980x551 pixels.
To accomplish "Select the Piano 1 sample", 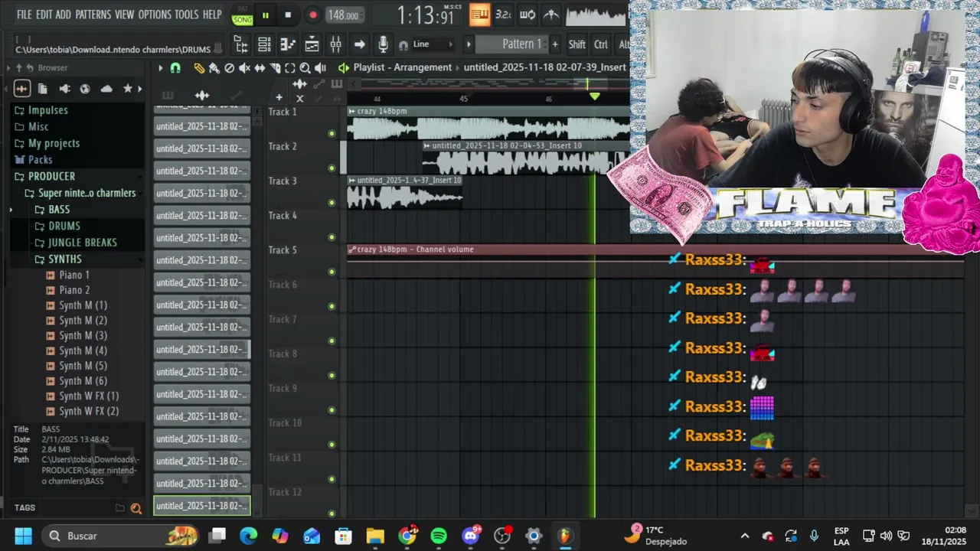I will (74, 275).
